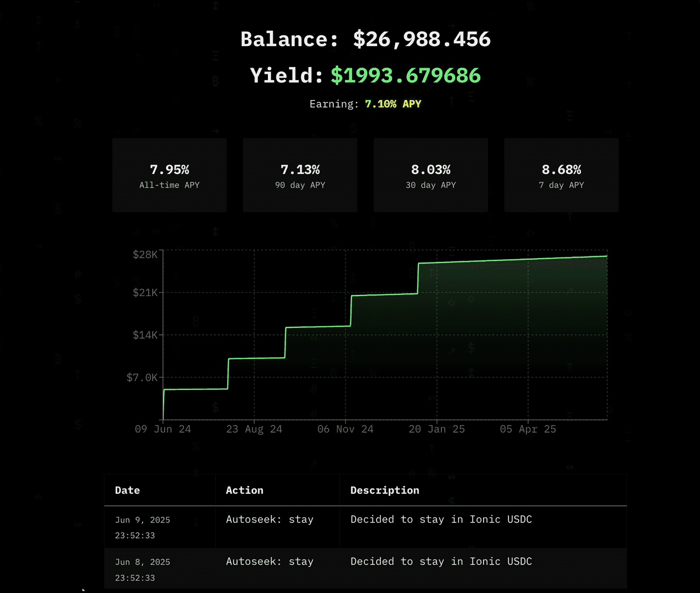This screenshot has width=700, height=593.
Task: Select the Jun 8, 2025 log entry
Action: click(159, 569)
